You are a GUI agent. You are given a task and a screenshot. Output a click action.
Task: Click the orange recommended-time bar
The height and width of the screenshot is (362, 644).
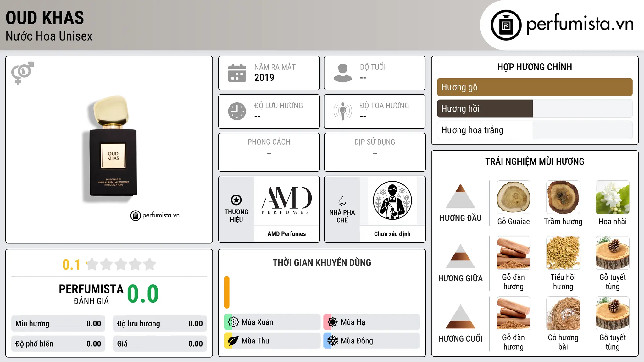[x=227, y=292]
